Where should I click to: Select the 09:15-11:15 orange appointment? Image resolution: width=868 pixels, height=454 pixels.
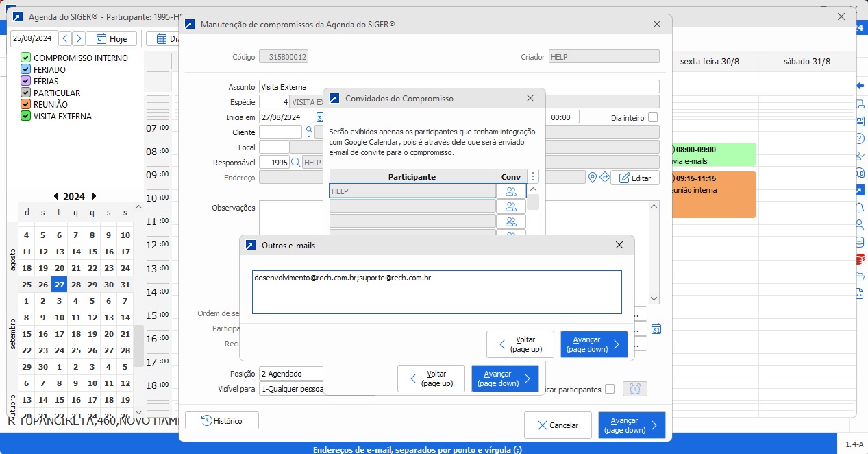713,195
